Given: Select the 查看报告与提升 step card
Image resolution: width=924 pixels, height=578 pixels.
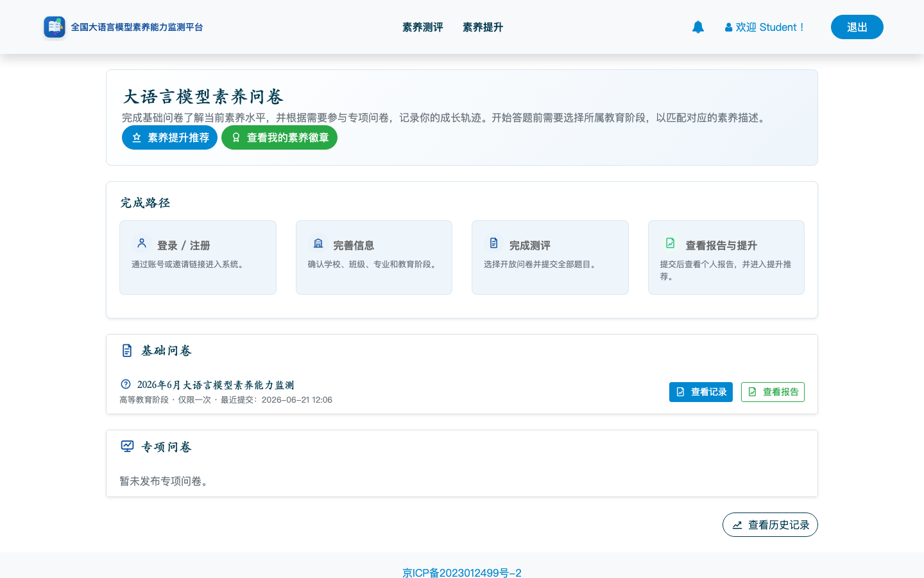Looking at the screenshot, I should pos(726,258).
